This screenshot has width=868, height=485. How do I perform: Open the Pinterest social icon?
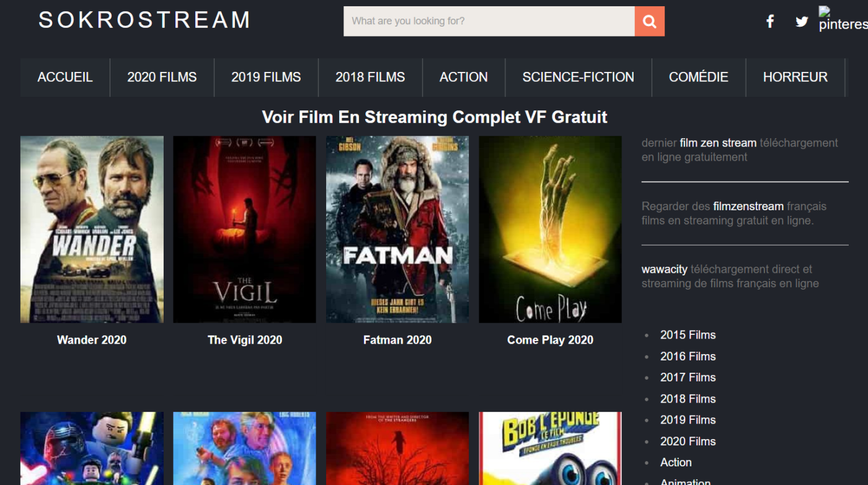click(x=843, y=19)
